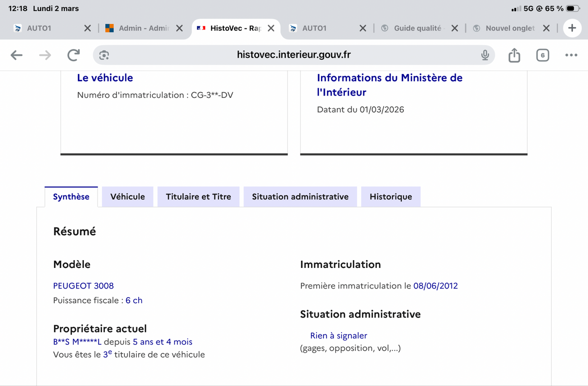This screenshot has height=386, width=588.
Task: Tap the browser back arrow
Action: [17, 55]
